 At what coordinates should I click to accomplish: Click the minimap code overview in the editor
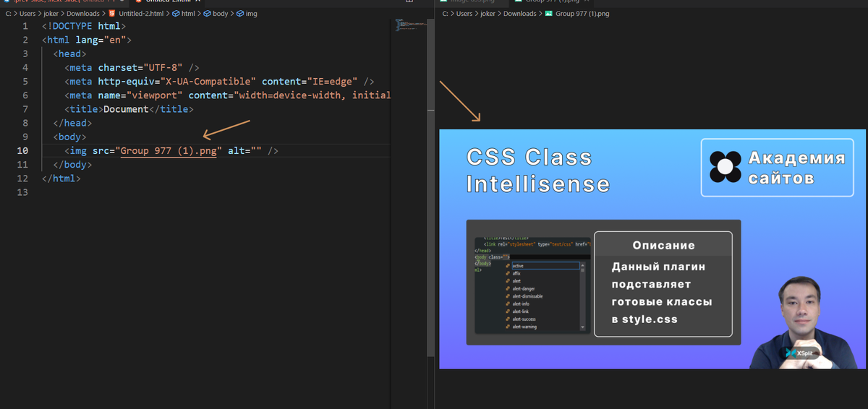point(409,25)
